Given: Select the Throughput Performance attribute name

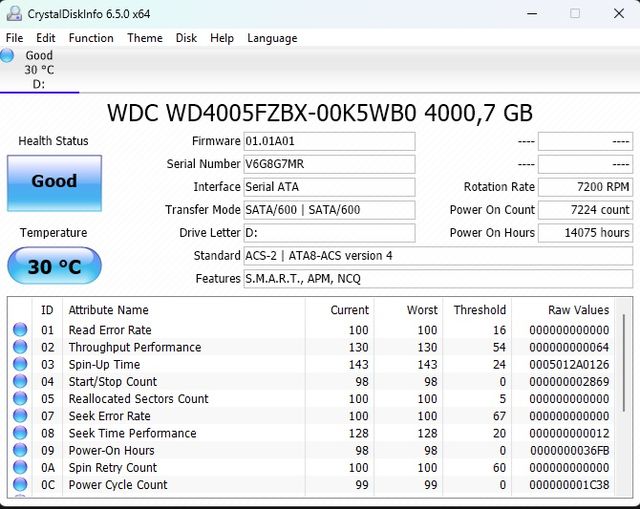Looking at the screenshot, I should point(135,347).
